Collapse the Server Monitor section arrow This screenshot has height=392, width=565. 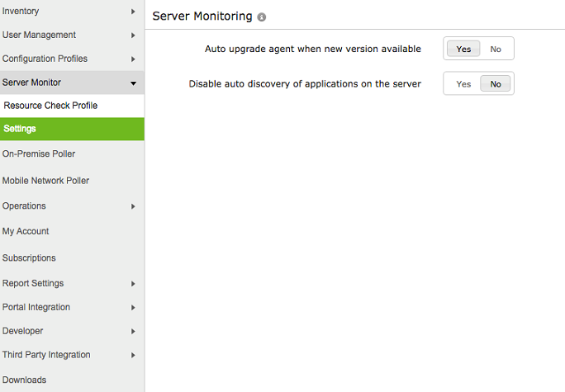[133, 83]
